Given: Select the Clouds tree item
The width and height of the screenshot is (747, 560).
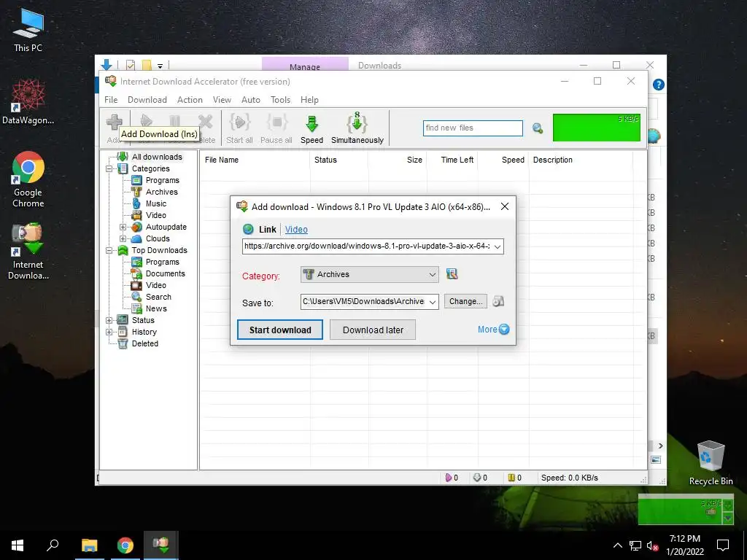Looking at the screenshot, I should 158,238.
